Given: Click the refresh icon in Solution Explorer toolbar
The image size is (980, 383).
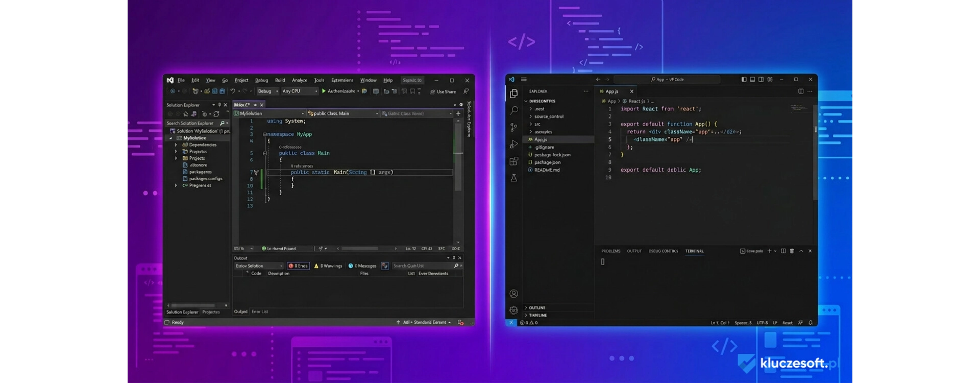Looking at the screenshot, I should coord(216,114).
